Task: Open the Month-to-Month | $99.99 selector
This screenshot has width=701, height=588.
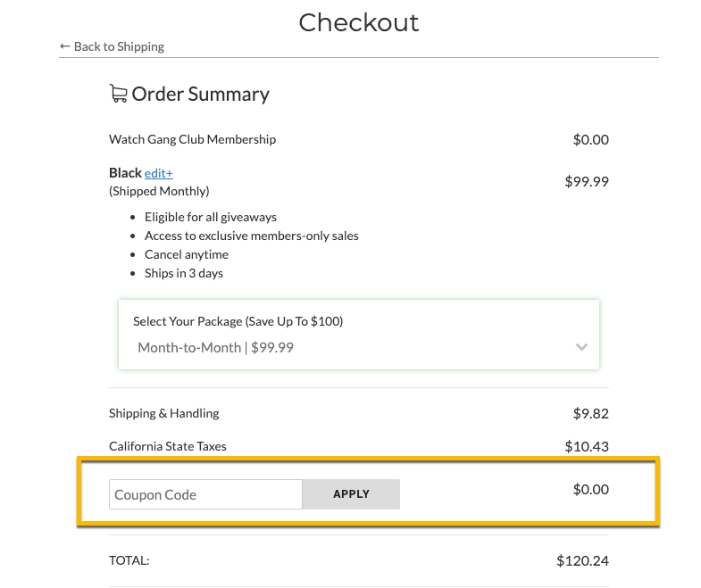Action: (359, 348)
